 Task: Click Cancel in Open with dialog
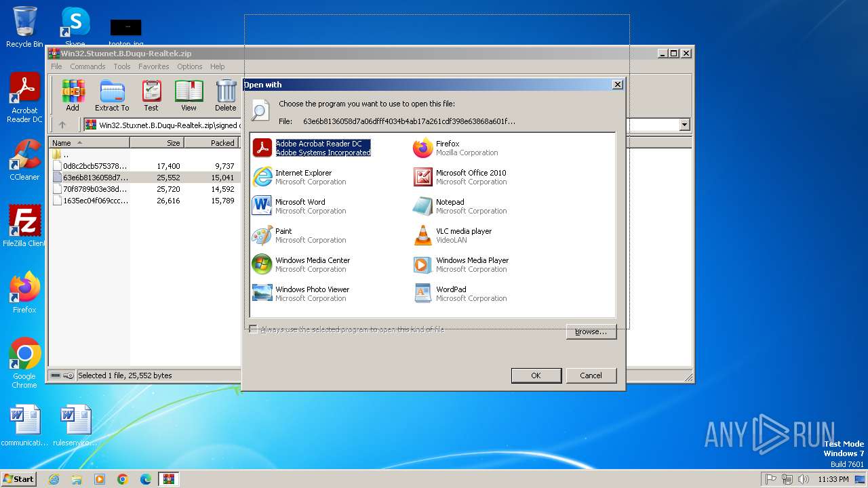pyautogui.click(x=591, y=375)
